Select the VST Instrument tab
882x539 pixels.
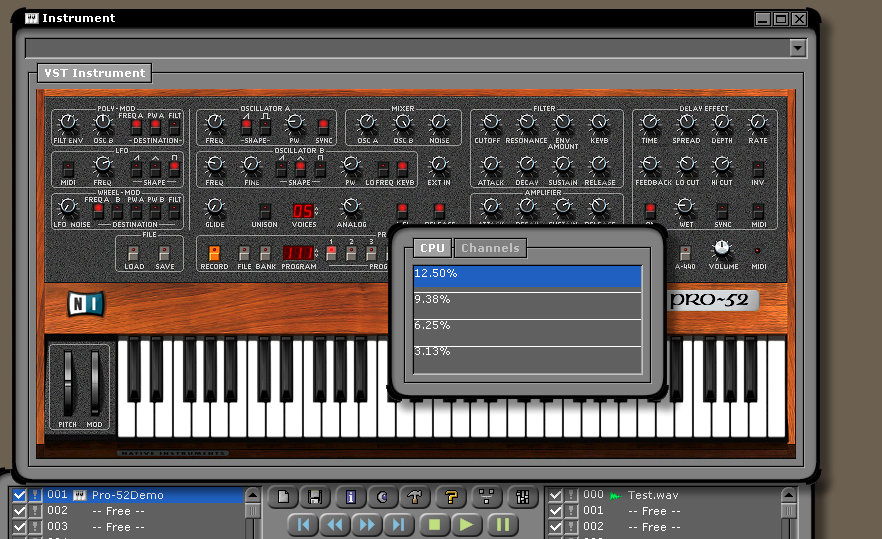(x=94, y=73)
